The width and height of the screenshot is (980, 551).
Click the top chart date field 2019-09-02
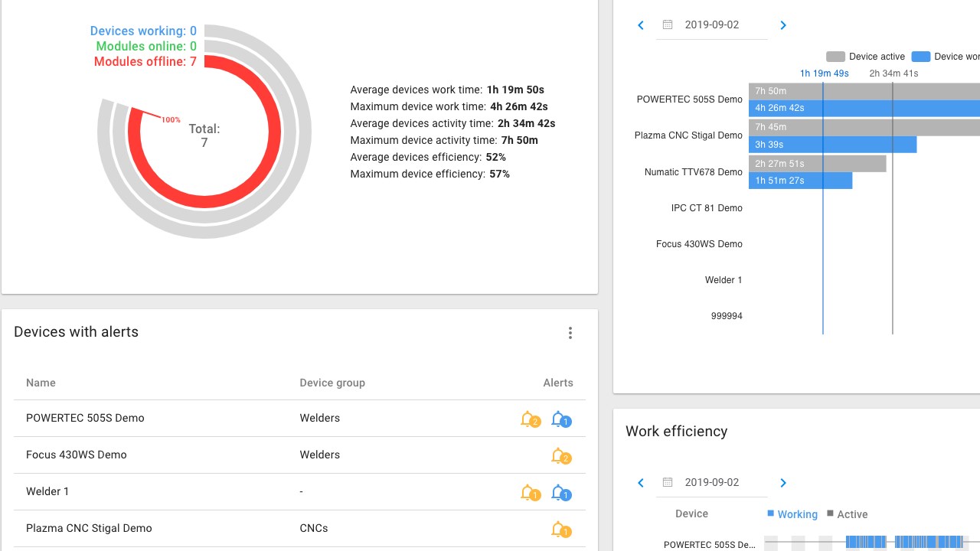click(712, 24)
